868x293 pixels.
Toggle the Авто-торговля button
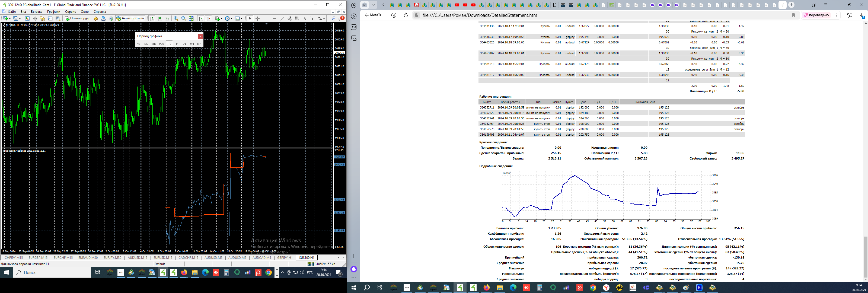pyautogui.click(x=130, y=18)
